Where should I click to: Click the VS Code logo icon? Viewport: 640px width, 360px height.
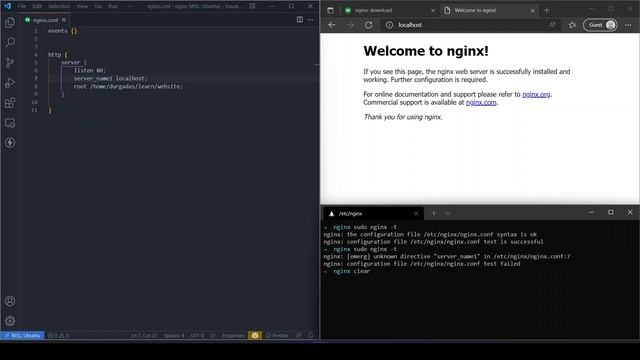[x=7, y=6]
